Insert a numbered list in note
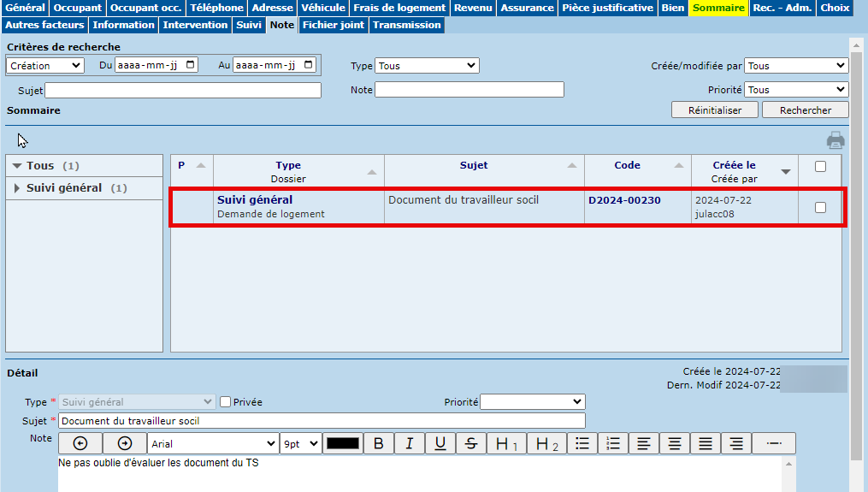The height and width of the screenshot is (492, 868). click(x=612, y=443)
